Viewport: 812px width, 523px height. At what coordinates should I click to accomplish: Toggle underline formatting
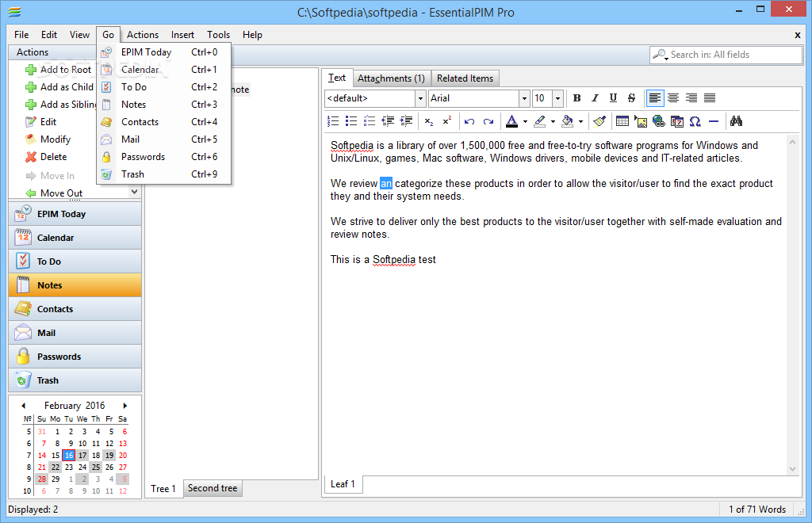click(613, 97)
